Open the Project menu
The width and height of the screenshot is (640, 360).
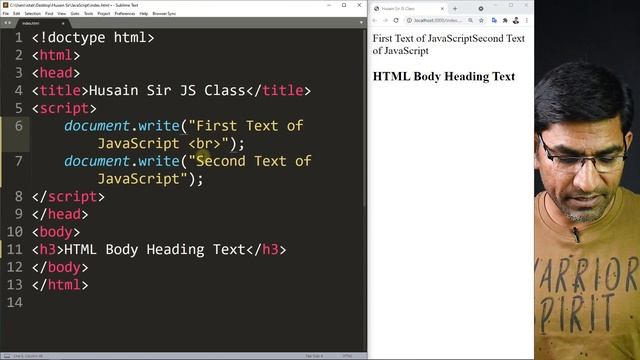(x=104, y=13)
